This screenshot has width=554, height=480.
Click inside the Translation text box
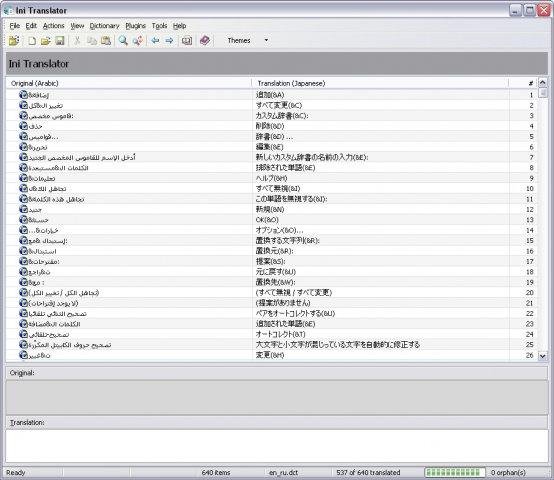point(277,446)
